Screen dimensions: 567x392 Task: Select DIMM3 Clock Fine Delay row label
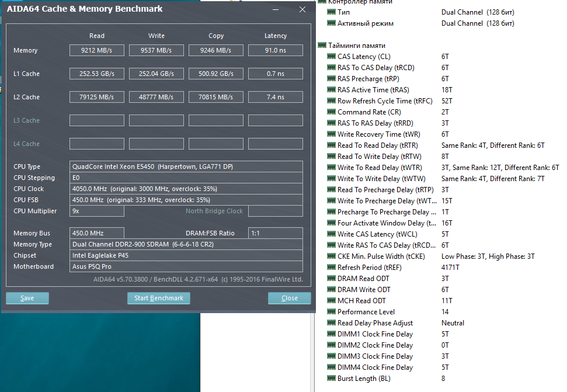(375, 356)
